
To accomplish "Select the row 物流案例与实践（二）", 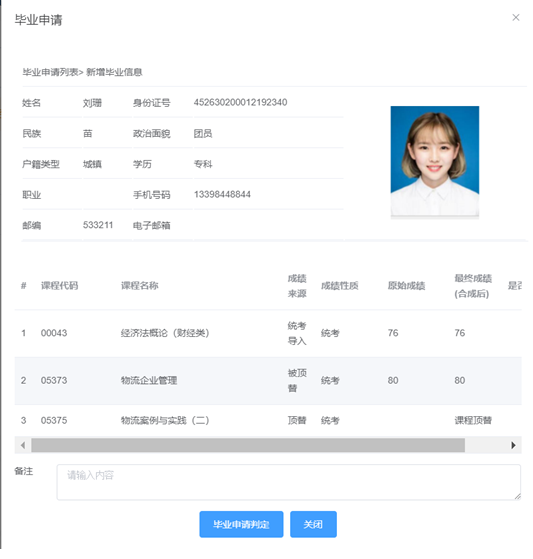I will pos(268,420).
